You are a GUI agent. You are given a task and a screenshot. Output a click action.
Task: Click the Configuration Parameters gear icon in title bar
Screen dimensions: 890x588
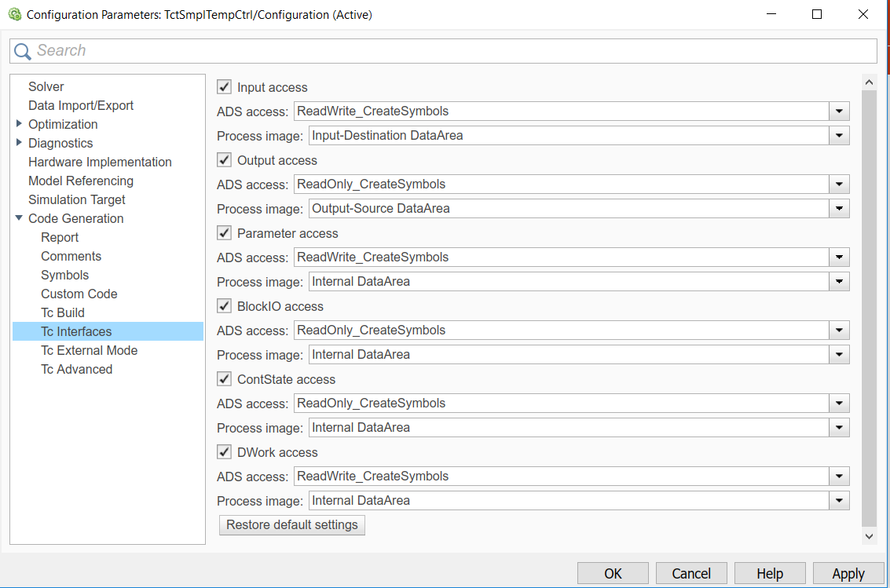tap(15, 14)
